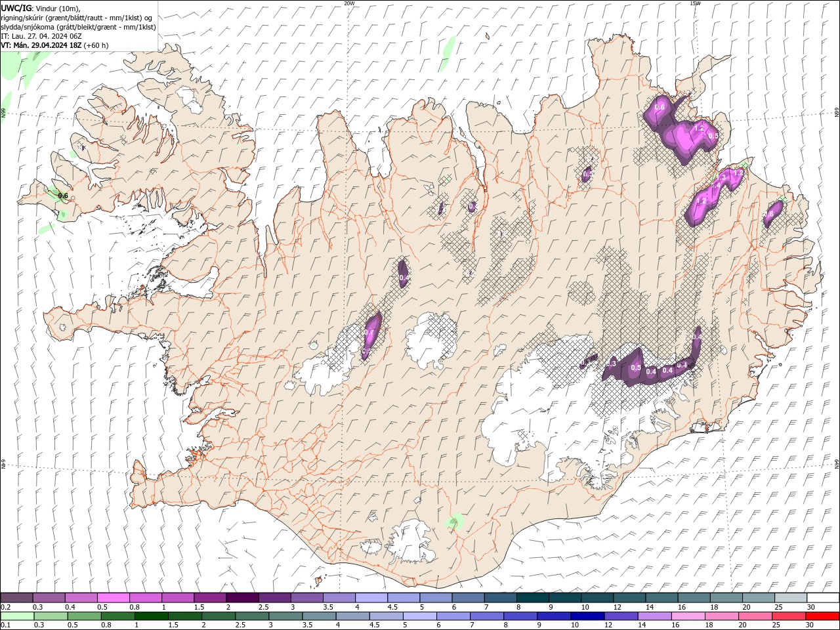Image resolution: width=840 pixels, height=630 pixels.
Task: Select the '15W' longitude label
Action: pyautogui.click(x=695, y=3)
